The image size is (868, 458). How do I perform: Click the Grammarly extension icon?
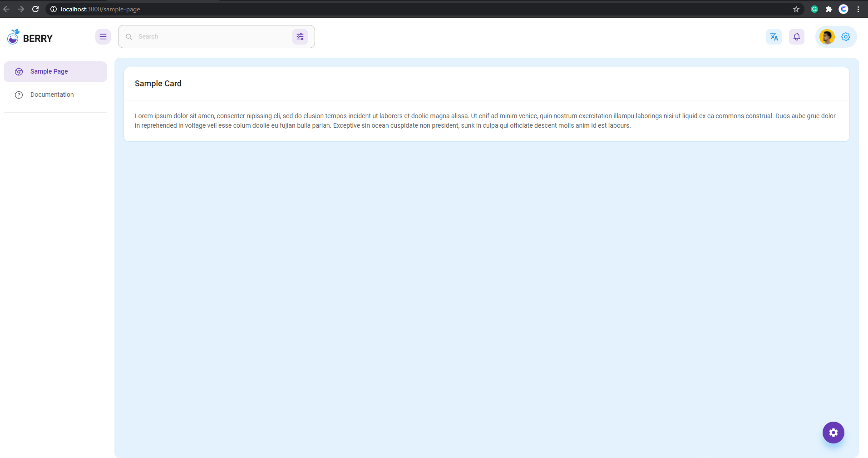tap(814, 9)
